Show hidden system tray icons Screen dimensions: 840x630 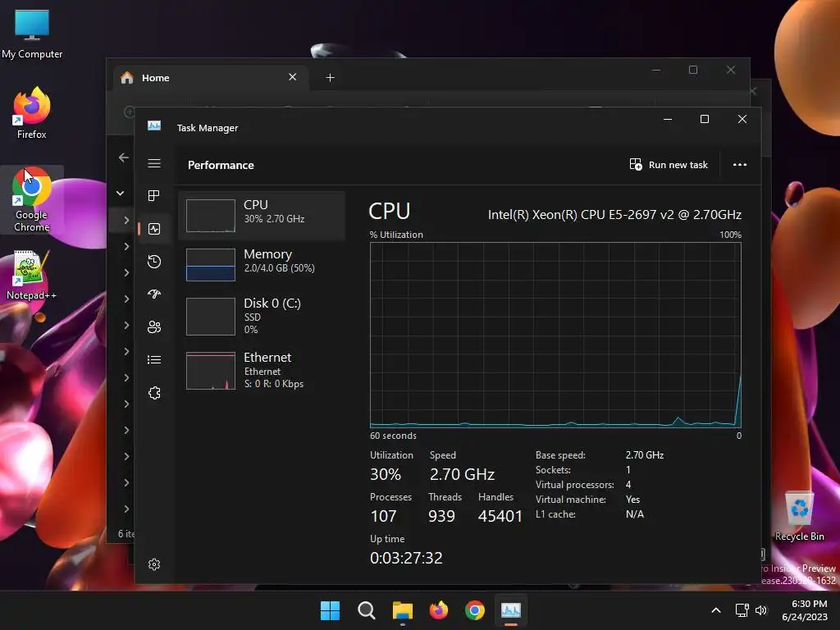(x=715, y=610)
